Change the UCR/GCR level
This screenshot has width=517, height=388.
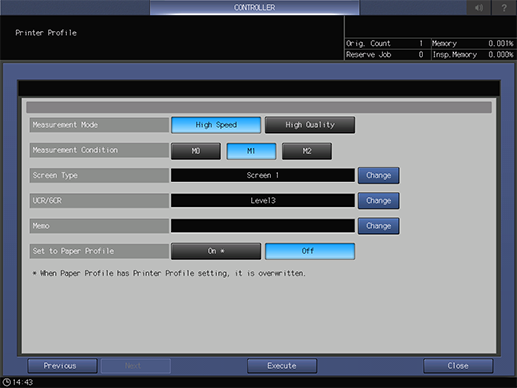379,201
